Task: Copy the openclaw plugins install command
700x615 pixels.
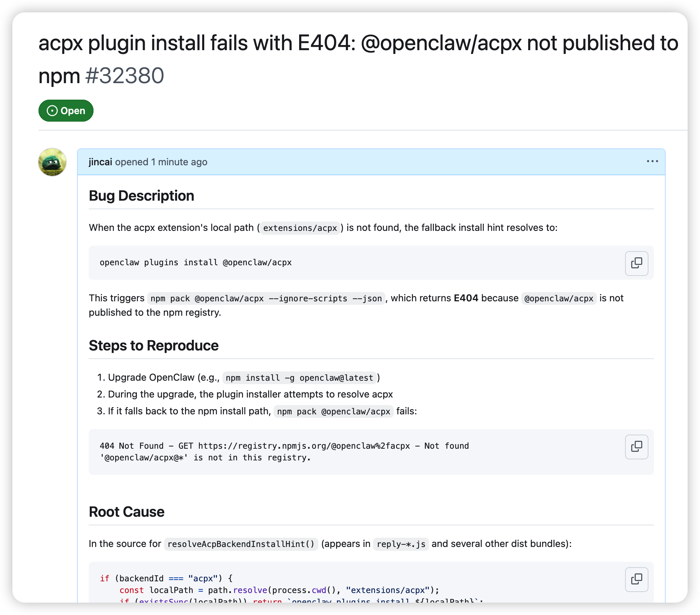Action: tap(636, 263)
